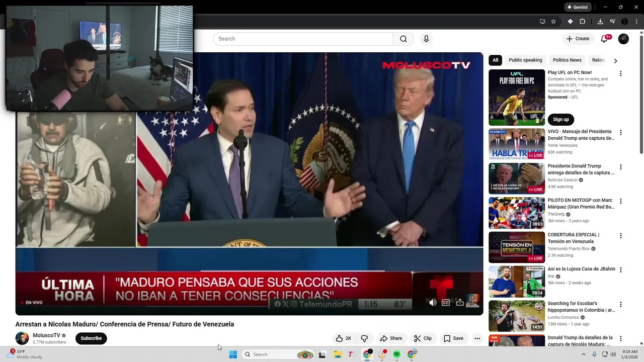This screenshot has height=362, width=644.
Task: Open options for PILOTO EN MOTOGP video
Action: pos(621,201)
